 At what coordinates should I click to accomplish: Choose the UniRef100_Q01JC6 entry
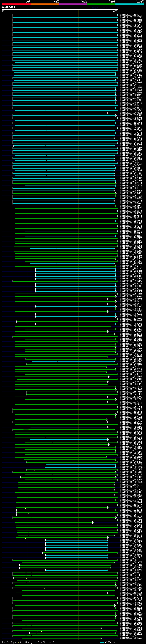coord(131,590)
